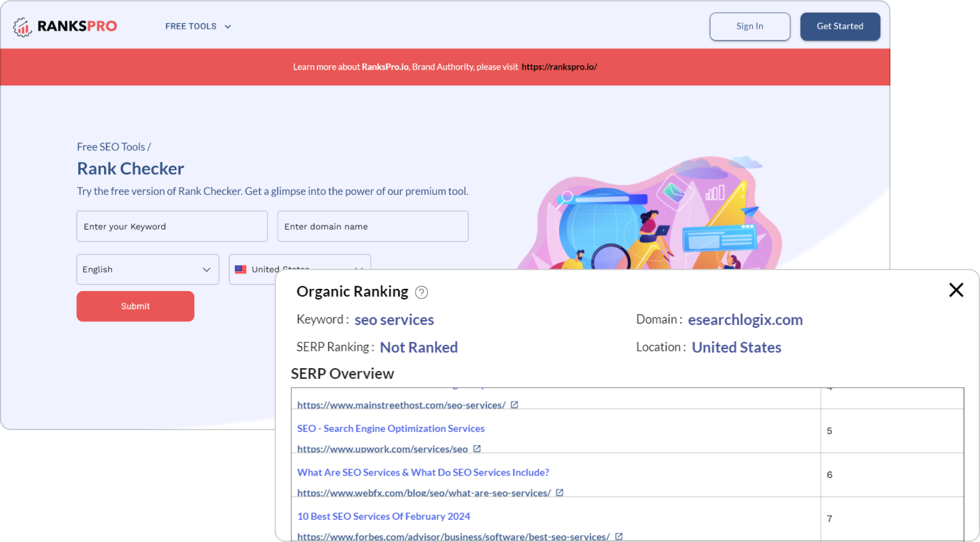Visit the https://rankspro.io/ banner link
Screen dimensions: 980x542
559,67
